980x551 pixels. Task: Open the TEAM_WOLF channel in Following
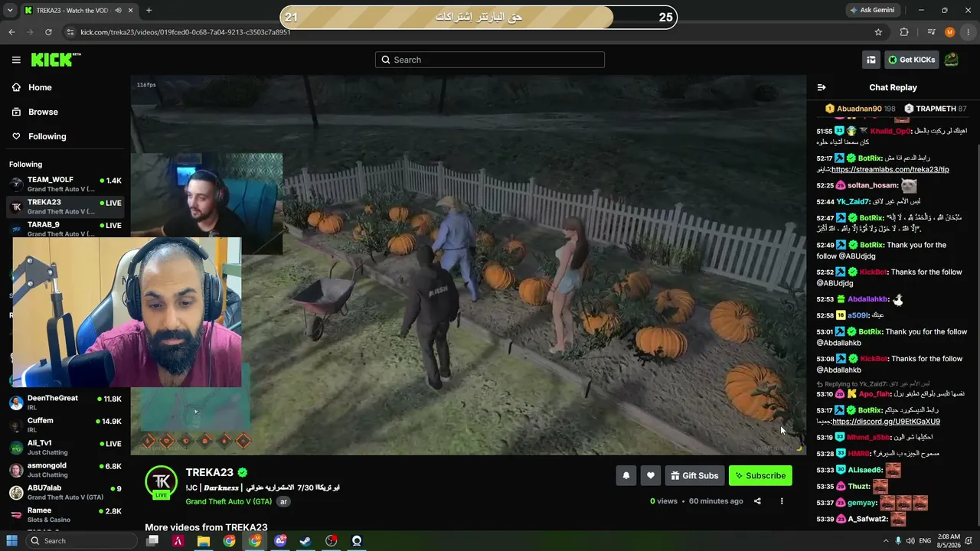pos(65,184)
